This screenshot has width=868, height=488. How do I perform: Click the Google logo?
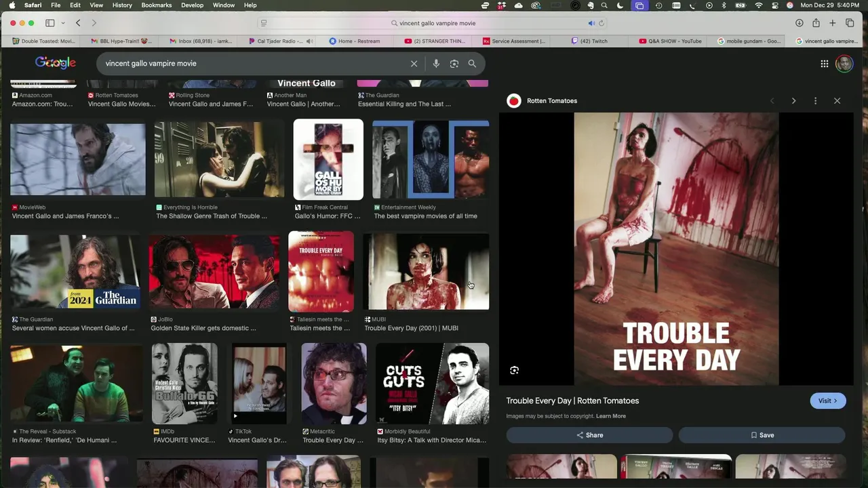(56, 63)
